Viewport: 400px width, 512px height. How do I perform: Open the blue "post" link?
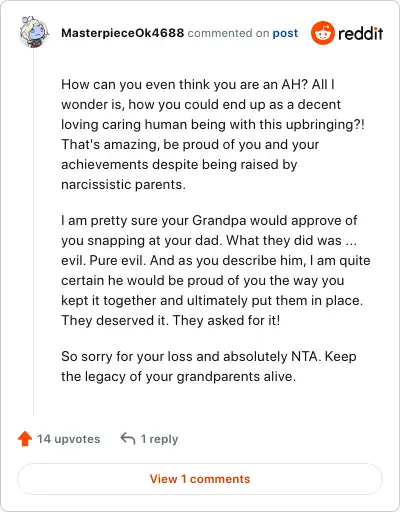tap(285, 33)
